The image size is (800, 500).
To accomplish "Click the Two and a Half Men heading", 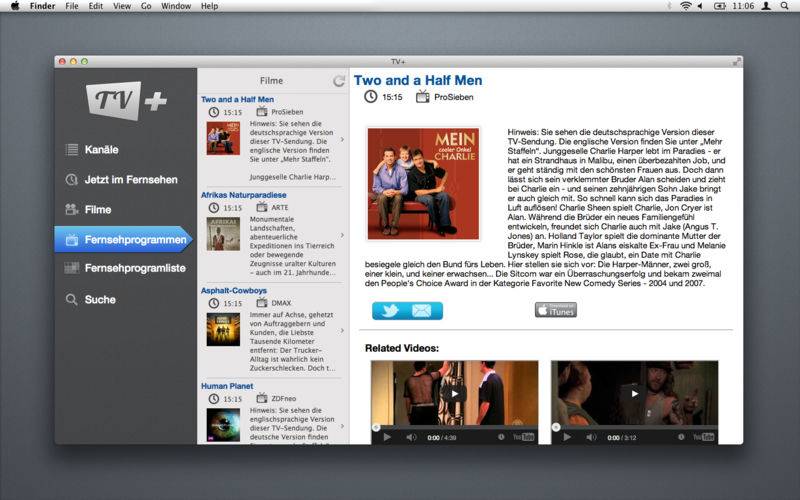I will 418,80.
